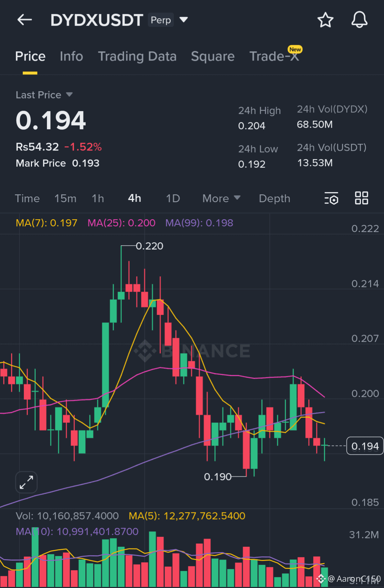Select the 4h timeframe
Screen dimensions: 384x588
(x=135, y=198)
